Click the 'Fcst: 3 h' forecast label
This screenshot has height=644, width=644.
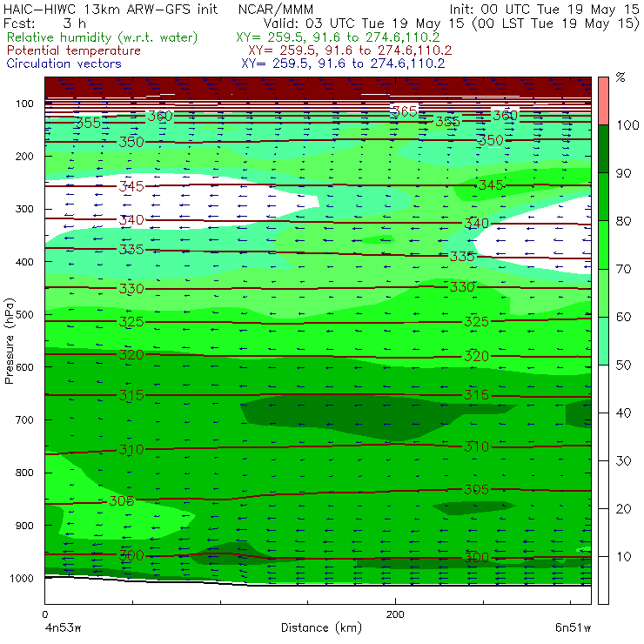click(44, 23)
